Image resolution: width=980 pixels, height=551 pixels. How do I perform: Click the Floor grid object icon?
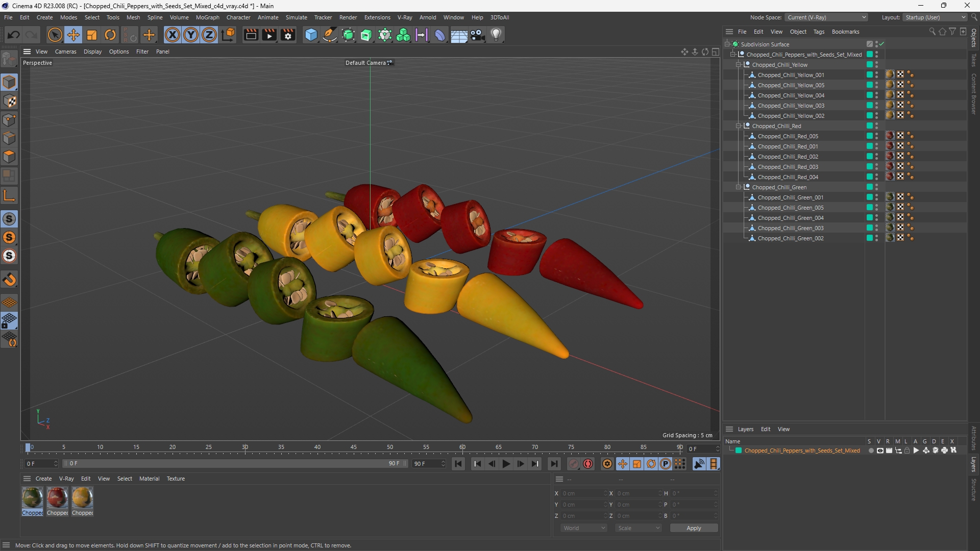point(459,35)
